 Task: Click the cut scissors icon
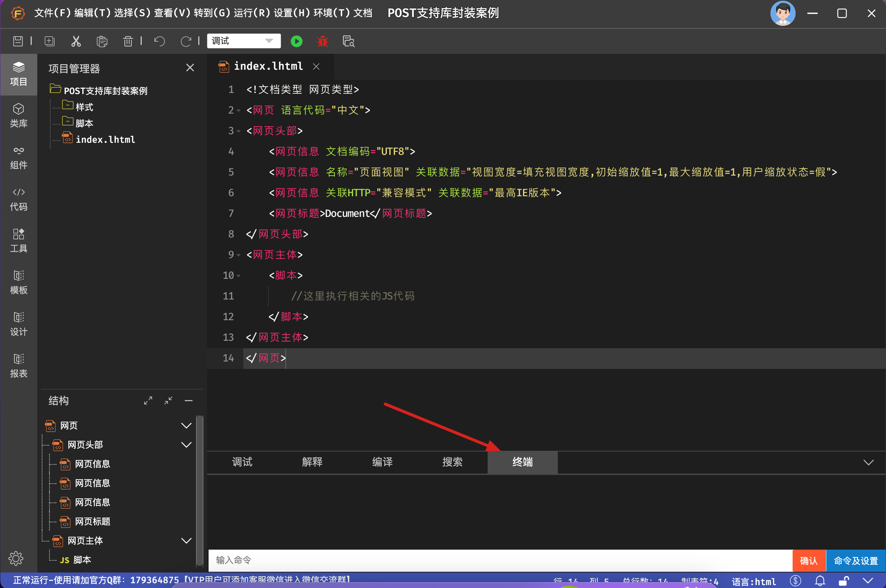tap(76, 41)
